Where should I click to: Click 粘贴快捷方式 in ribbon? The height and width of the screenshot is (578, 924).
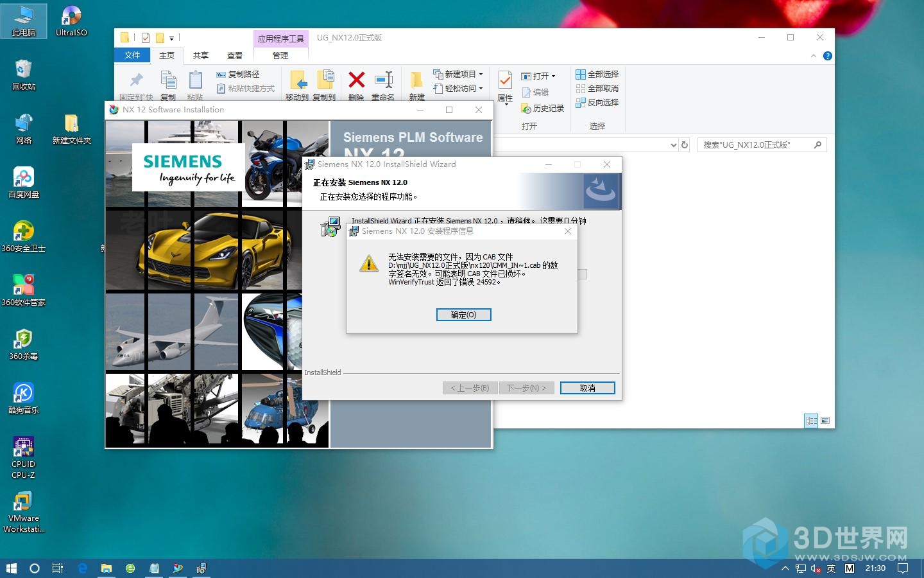tap(246, 89)
